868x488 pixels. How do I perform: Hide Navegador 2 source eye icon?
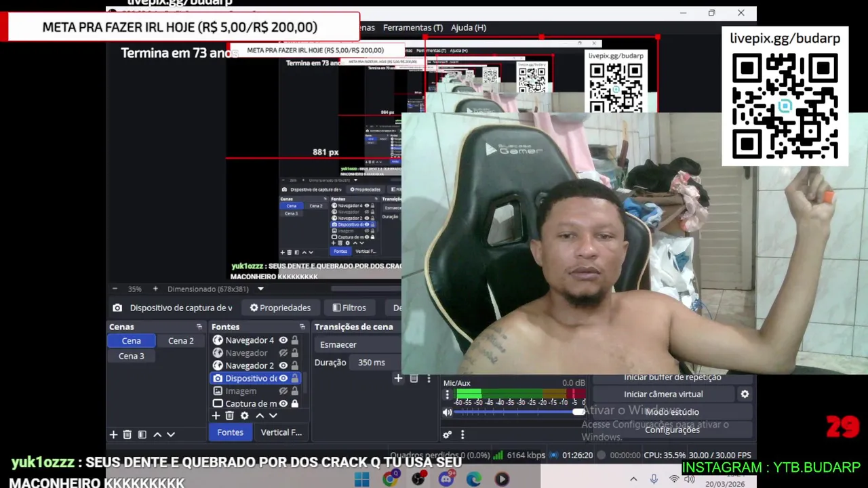point(283,365)
